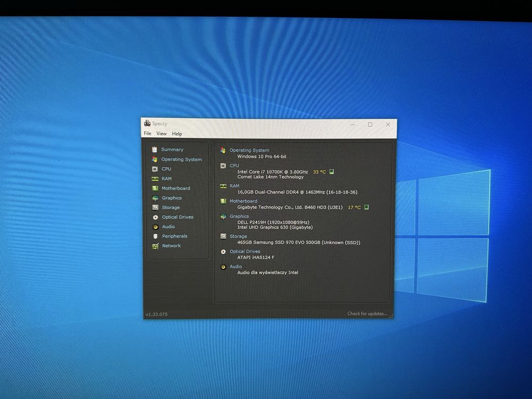Select the Motherboard label in sidebar

(176, 188)
